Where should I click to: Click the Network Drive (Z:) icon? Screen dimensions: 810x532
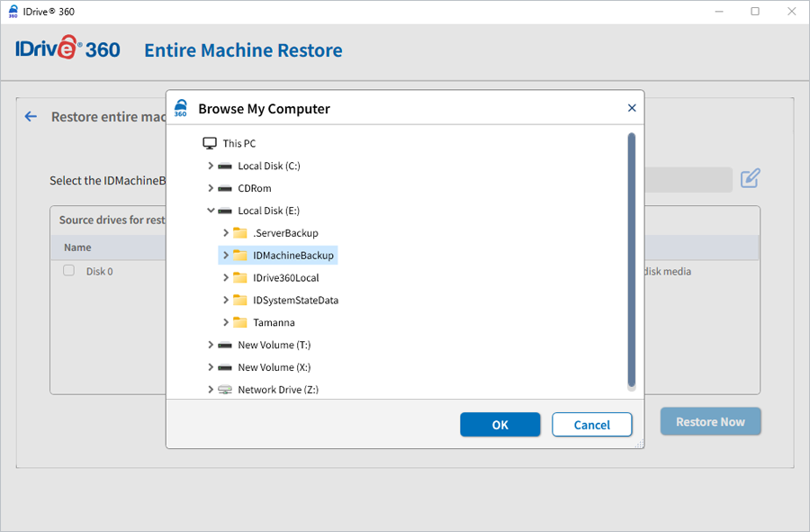point(225,390)
